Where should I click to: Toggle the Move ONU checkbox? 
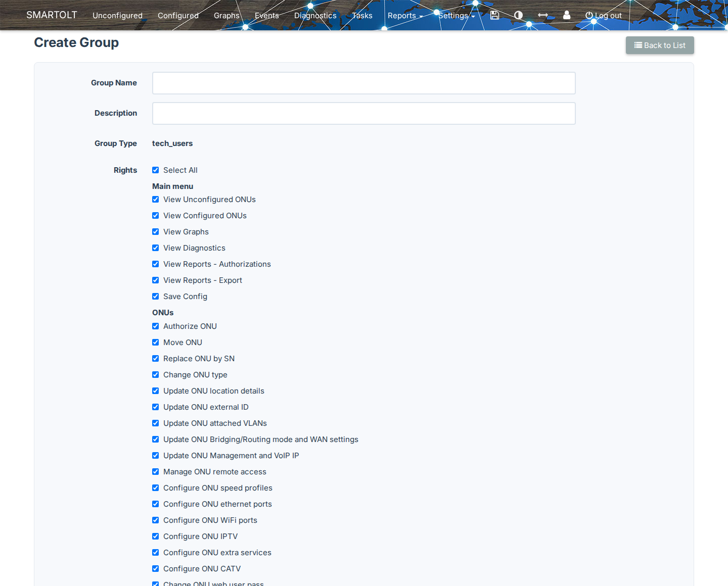156,343
